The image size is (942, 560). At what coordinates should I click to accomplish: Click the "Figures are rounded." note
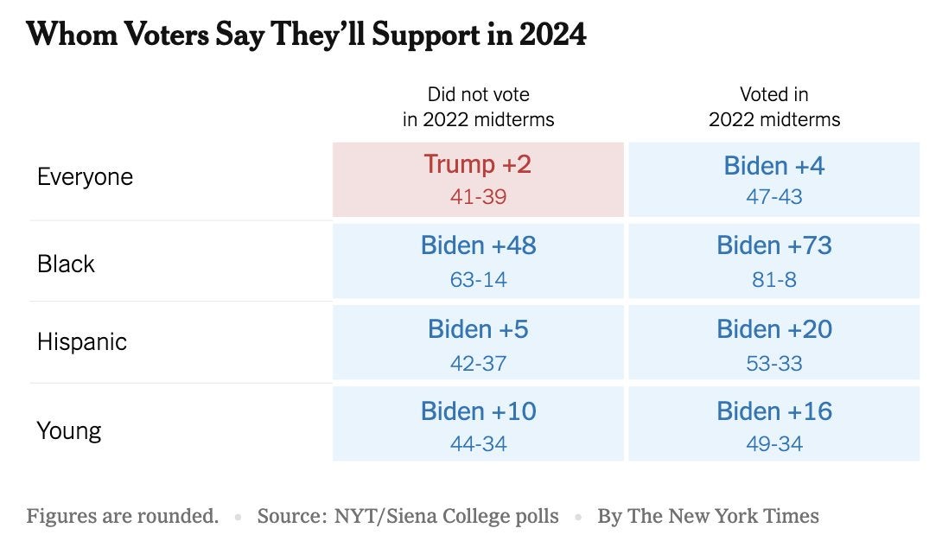122,517
